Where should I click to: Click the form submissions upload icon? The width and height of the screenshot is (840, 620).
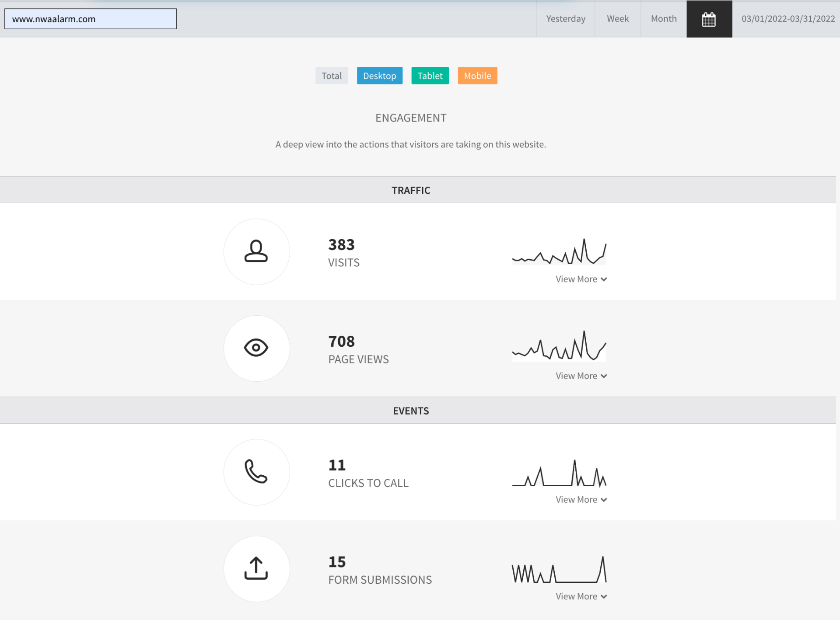[256, 568]
